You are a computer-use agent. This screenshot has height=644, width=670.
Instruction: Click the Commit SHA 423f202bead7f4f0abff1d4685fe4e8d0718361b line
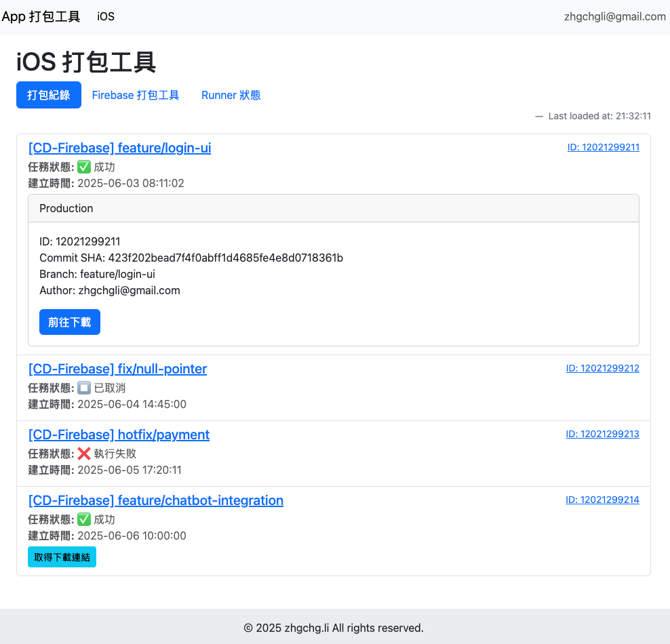[x=191, y=258]
